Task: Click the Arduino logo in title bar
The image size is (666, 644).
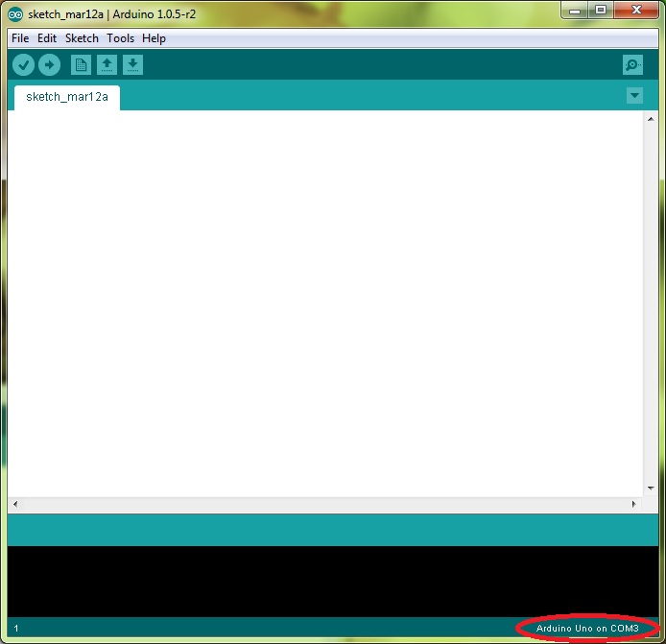Action: click(x=15, y=14)
